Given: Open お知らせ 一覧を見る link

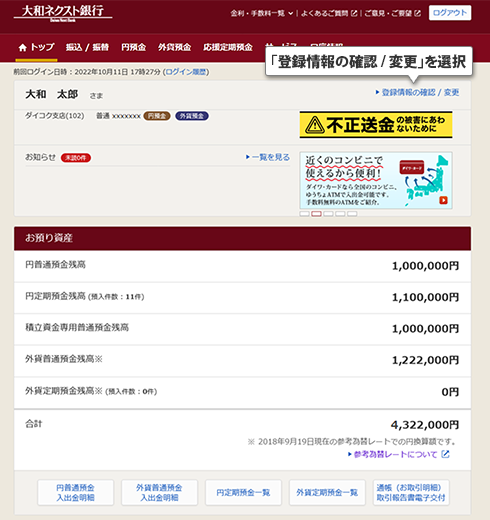Looking at the screenshot, I should [x=268, y=157].
